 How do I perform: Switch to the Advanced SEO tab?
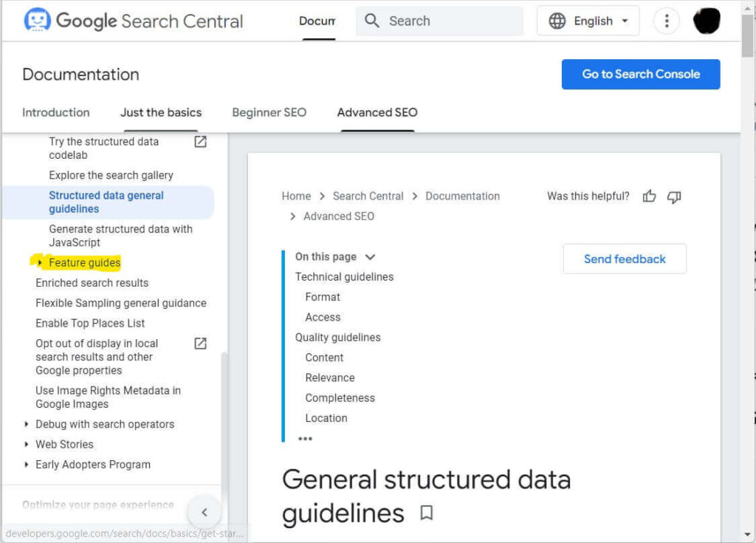(377, 112)
